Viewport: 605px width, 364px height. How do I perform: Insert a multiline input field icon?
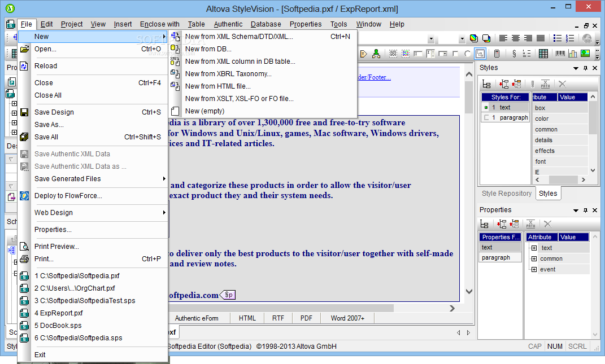coord(430,54)
